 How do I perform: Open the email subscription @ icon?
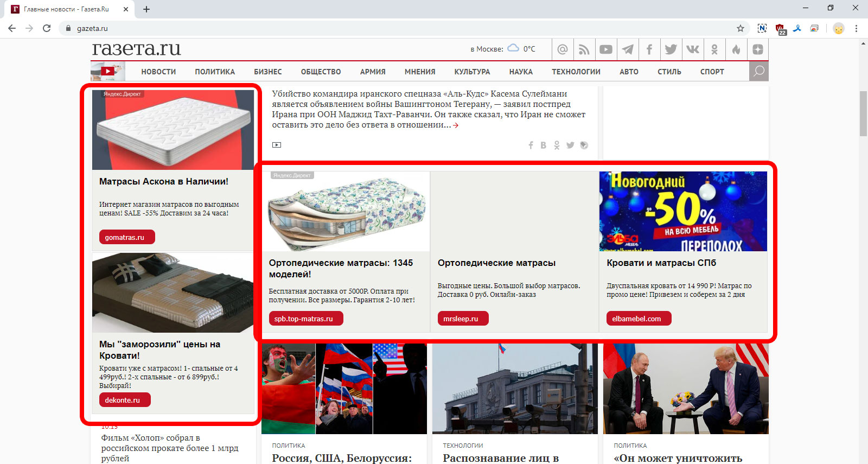[563, 49]
